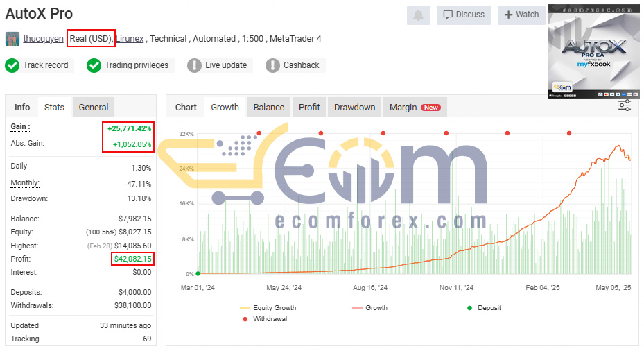Image resolution: width=644 pixels, height=351 pixels.
Task: Click the Track record label
Action: [46, 65]
